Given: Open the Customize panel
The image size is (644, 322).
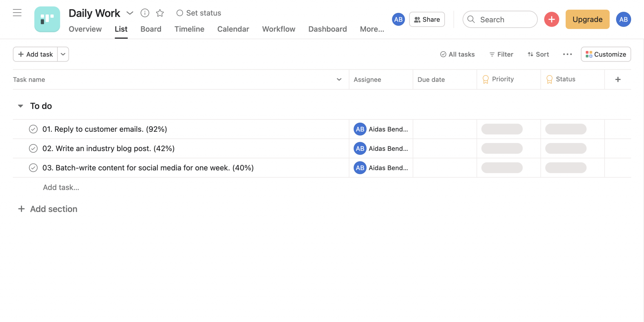Looking at the screenshot, I should tap(606, 54).
